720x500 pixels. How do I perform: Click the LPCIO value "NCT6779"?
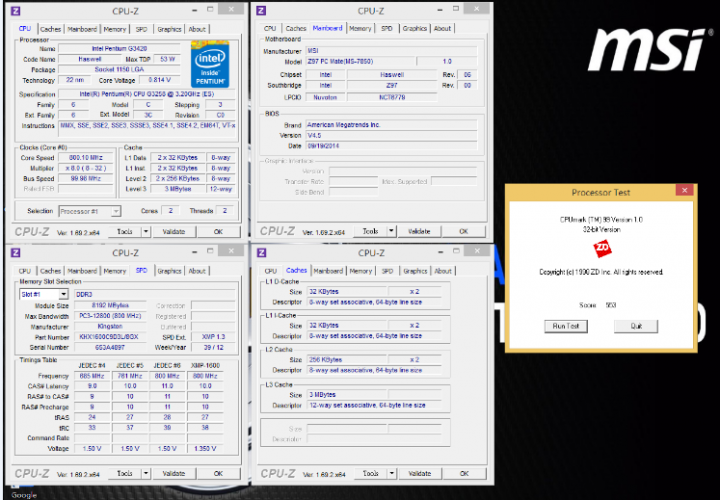(x=392, y=97)
